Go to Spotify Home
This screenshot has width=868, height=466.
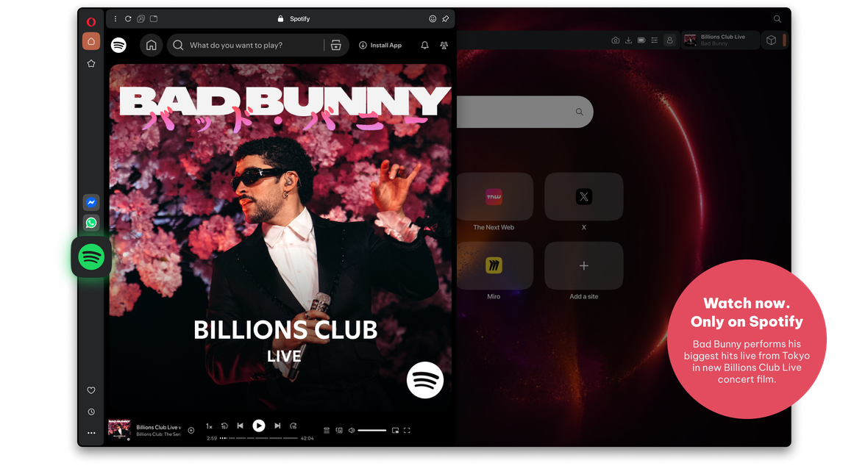click(x=151, y=46)
